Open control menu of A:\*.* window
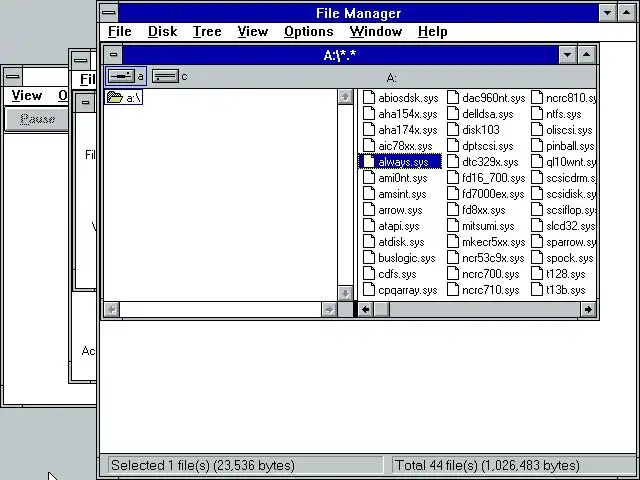640x480 pixels. point(113,55)
